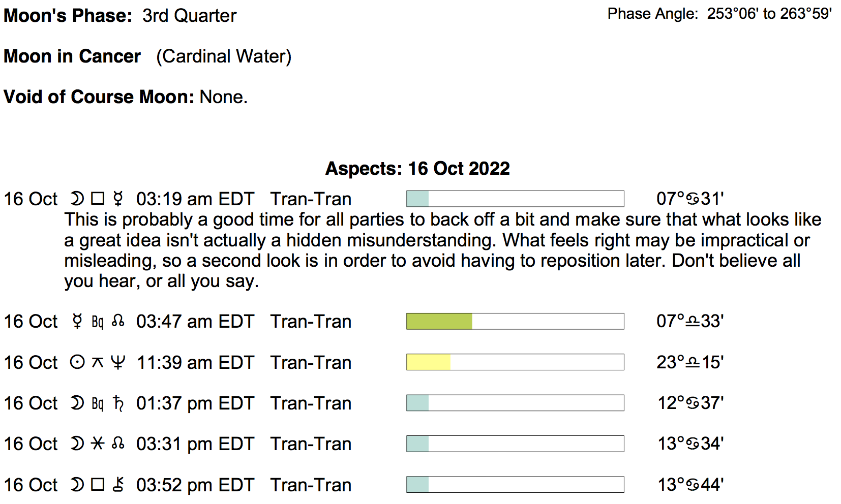Click the "Aspects: 16 Oct 2022" heading
The width and height of the screenshot is (841, 504).
pyautogui.click(x=417, y=168)
